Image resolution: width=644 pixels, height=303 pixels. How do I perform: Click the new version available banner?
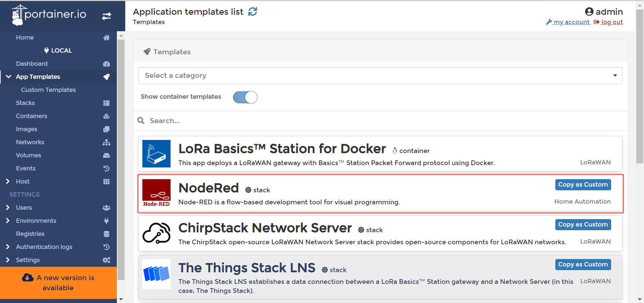[x=58, y=283]
